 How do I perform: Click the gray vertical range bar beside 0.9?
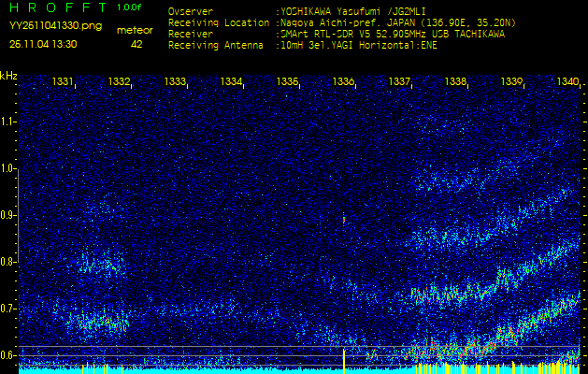coord(18,215)
